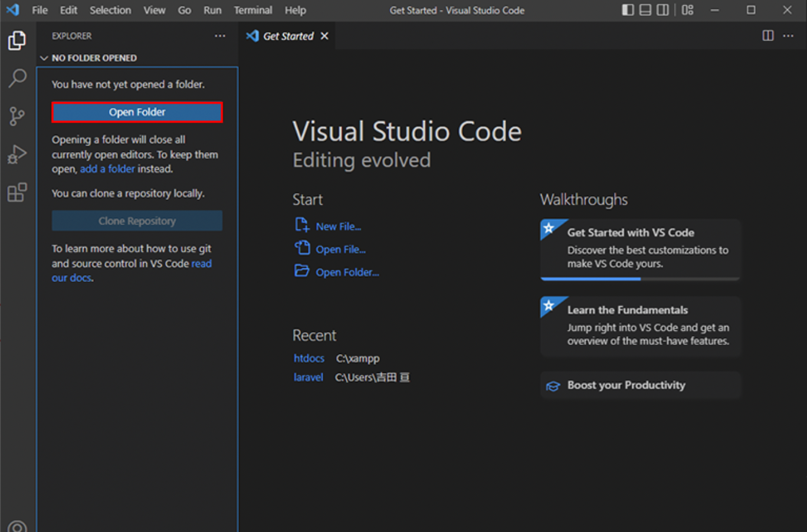Open Get Started with VS Code walkthrough

[x=640, y=249]
